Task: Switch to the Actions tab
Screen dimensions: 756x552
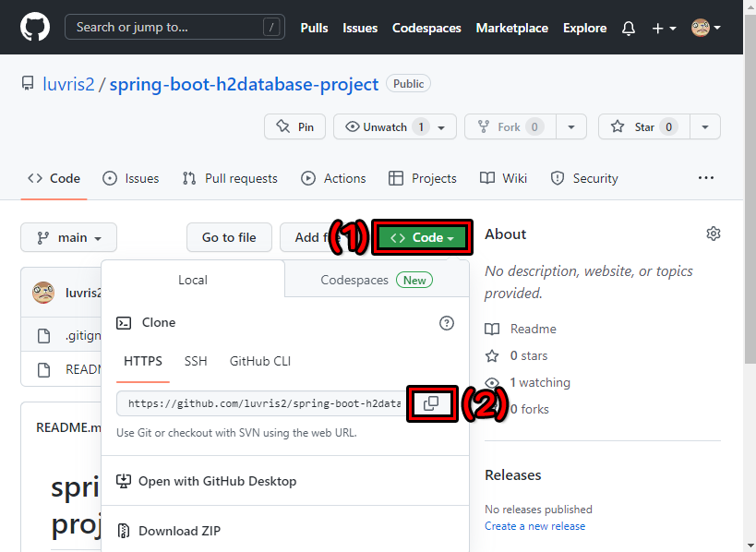Action: pyautogui.click(x=333, y=178)
